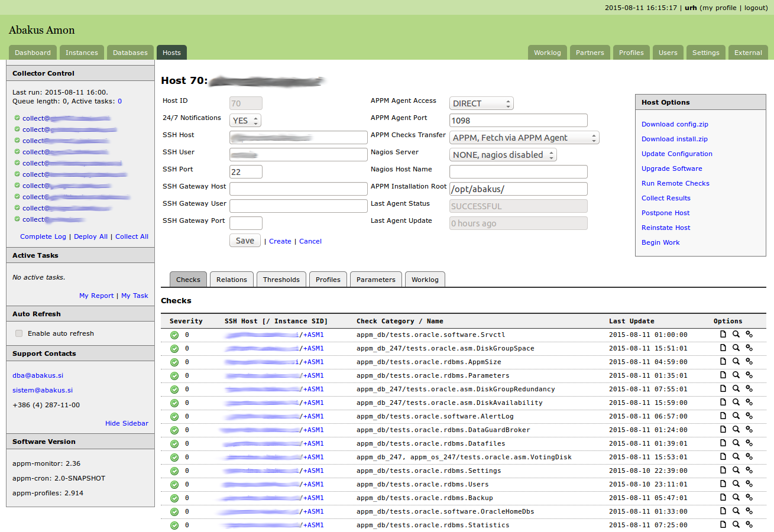Open document icon for rdbms.Parameters row
774x532 pixels.
pyautogui.click(x=723, y=375)
